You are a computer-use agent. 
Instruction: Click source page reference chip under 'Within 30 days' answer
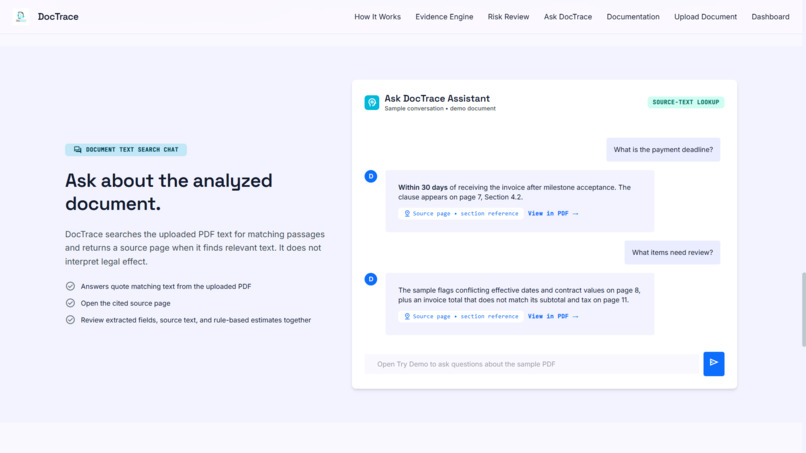(x=461, y=213)
